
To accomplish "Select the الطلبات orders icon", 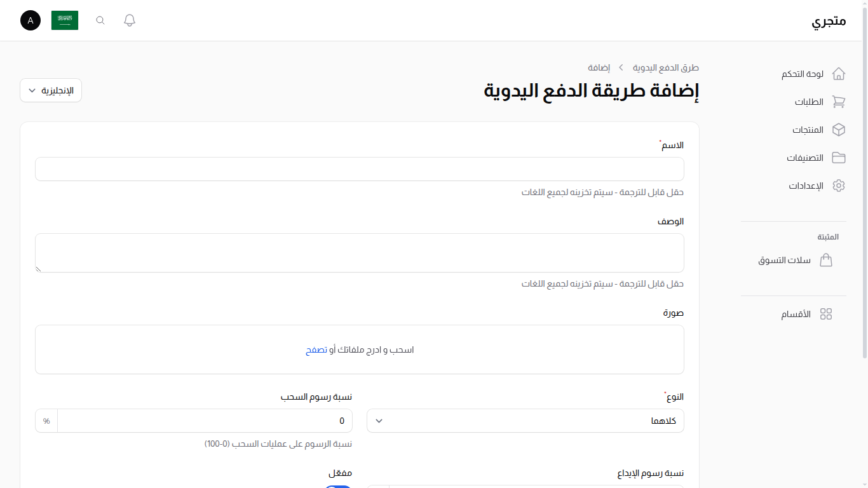I will tap(839, 102).
